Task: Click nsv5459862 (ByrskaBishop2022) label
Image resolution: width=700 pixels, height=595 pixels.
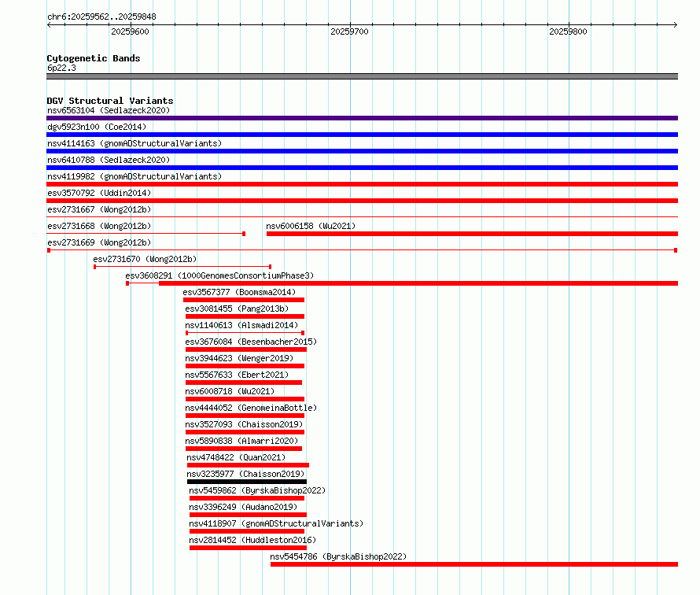Action: pyautogui.click(x=257, y=490)
